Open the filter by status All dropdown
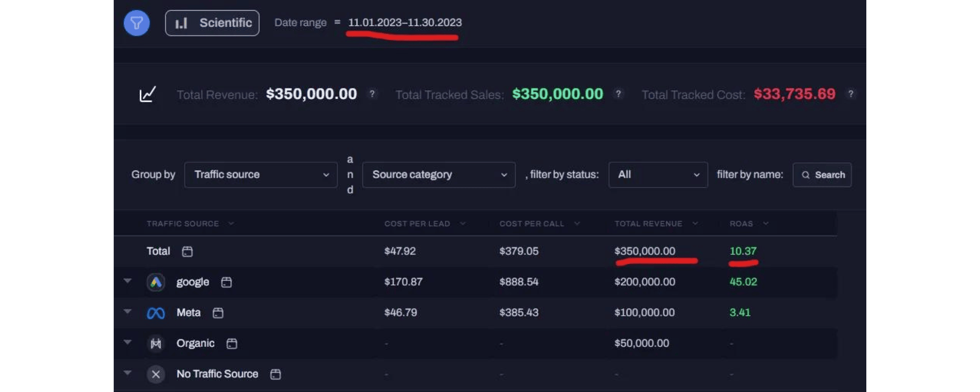Screen dimensions: 980x392 (x=658, y=175)
